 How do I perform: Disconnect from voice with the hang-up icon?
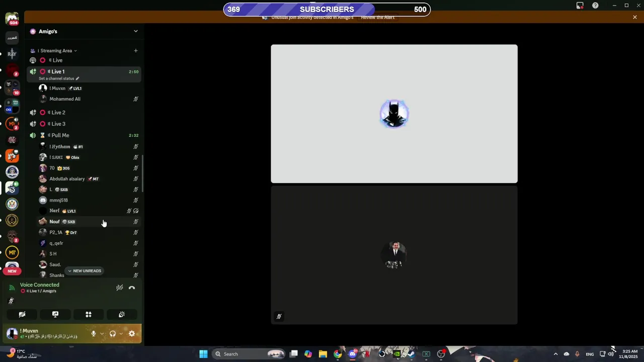(x=132, y=288)
